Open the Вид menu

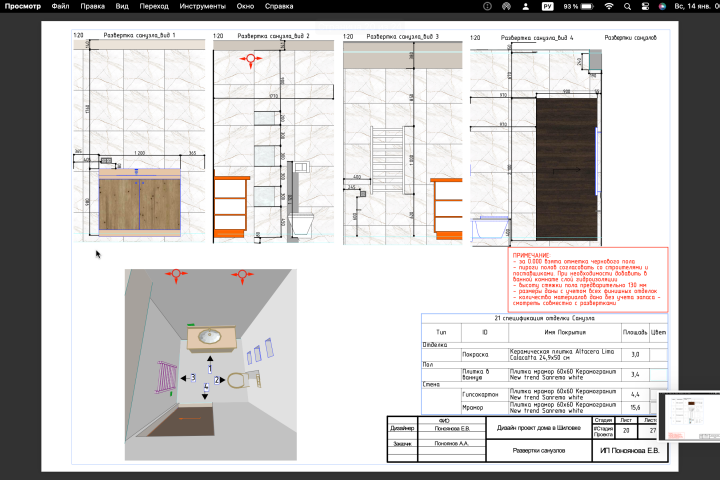coord(122,6)
